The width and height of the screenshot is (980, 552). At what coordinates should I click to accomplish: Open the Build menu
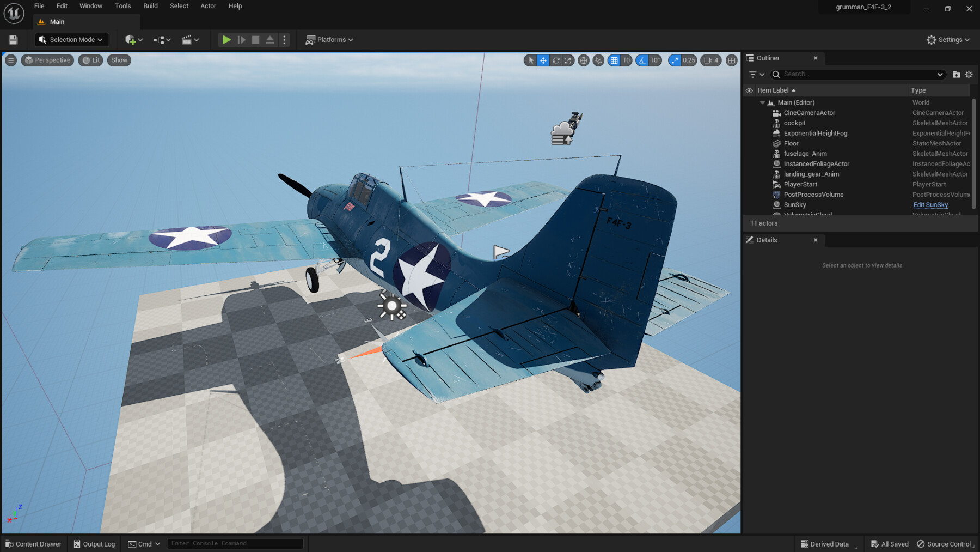click(150, 6)
